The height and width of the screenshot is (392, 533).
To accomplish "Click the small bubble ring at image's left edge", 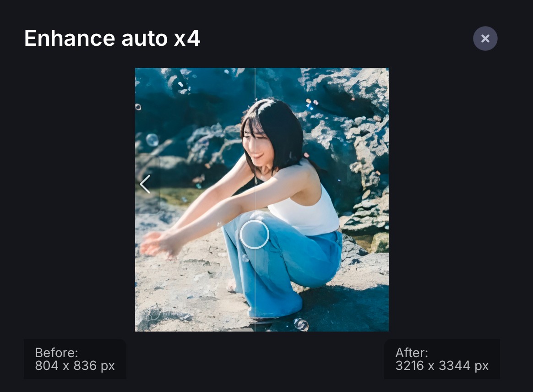I will click(138, 107).
